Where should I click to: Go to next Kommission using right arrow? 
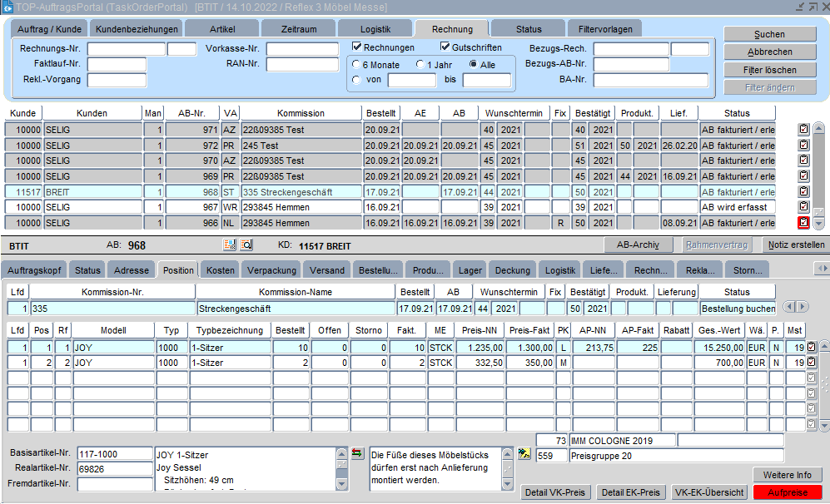(x=803, y=307)
